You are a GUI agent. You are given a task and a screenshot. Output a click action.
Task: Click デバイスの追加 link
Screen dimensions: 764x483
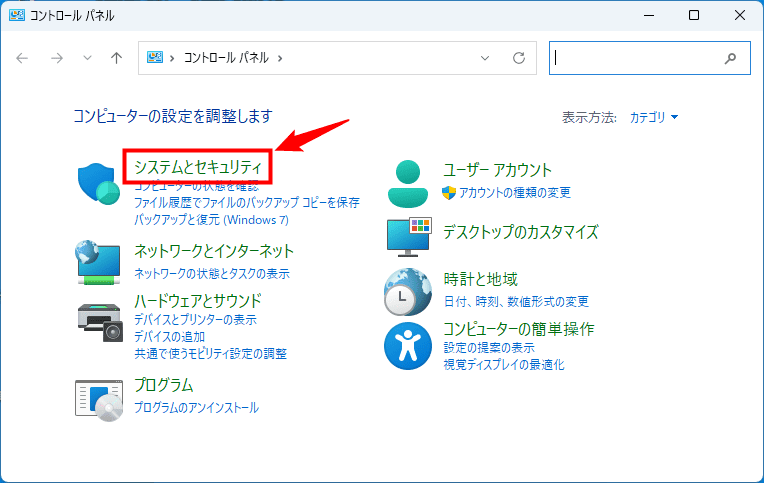click(170, 336)
